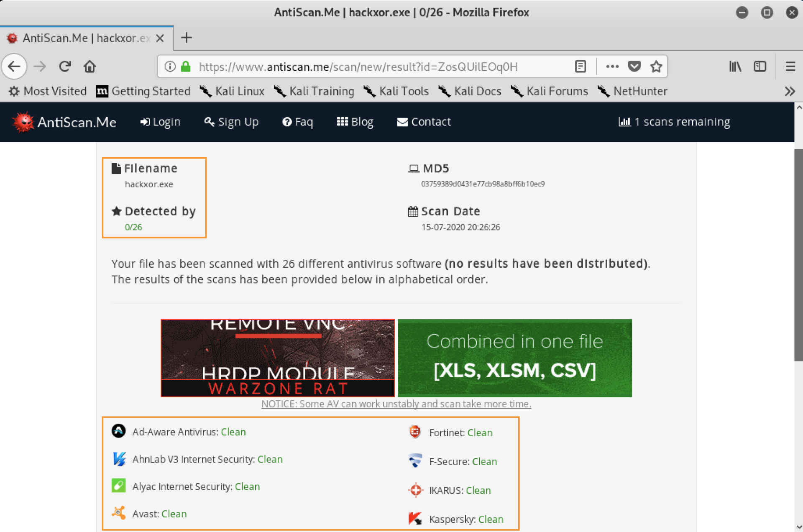The width and height of the screenshot is (803, 532).
Task: Open the Firefox Library
Action: (735, 66)
